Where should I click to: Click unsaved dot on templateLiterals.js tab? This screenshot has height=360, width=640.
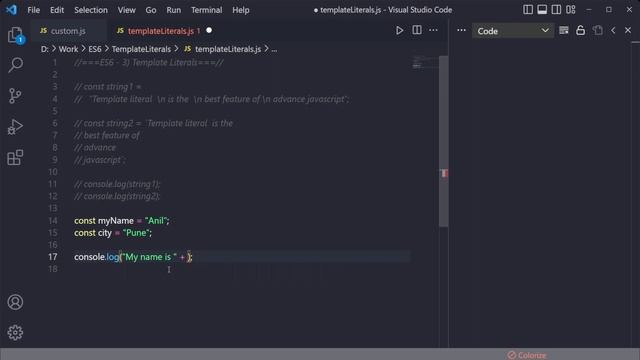209,31
